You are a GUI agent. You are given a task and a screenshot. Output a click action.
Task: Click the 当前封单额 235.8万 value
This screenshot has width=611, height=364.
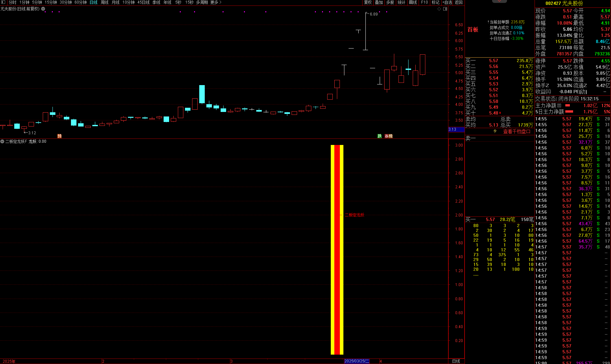point(517,22)
